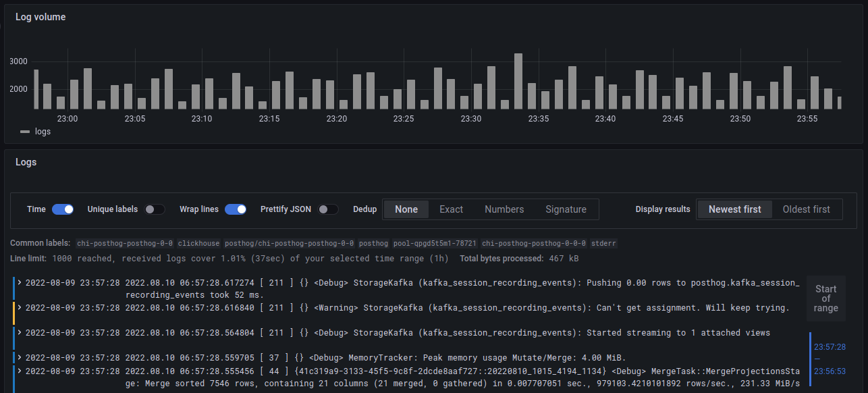
Task: Select the Numbers dedup mode
Action: [x=504, y=209]
